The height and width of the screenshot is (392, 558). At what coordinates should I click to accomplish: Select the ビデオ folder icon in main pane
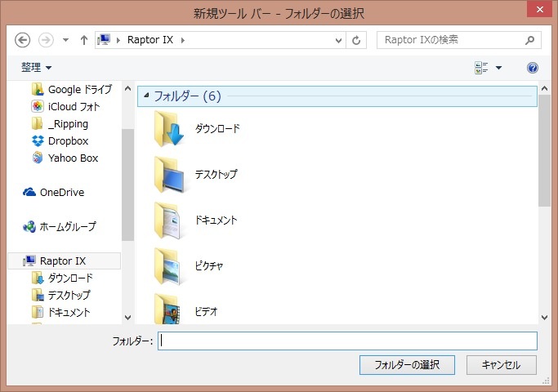tap(168, 308)
